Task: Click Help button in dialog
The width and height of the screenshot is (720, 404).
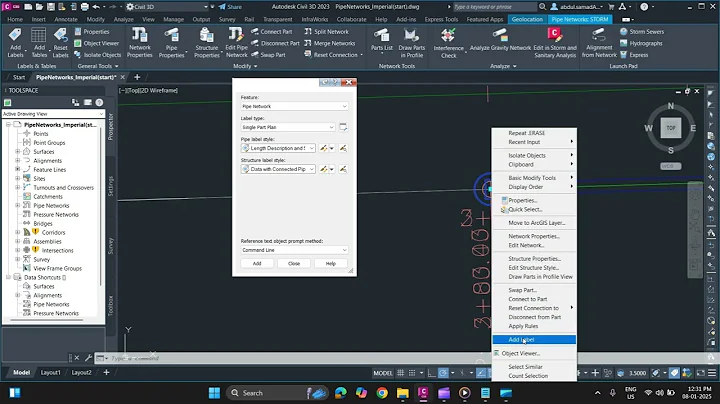Action: (x=331, y=264)
